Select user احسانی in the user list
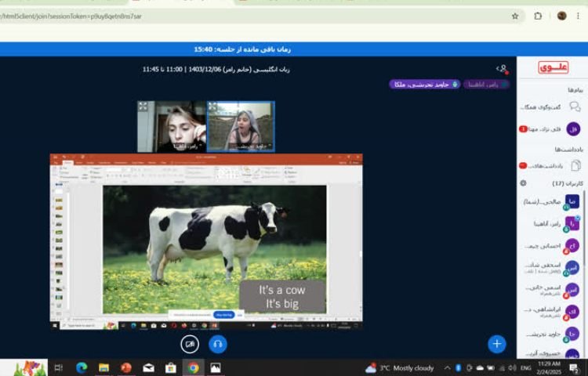 (550, 246)
